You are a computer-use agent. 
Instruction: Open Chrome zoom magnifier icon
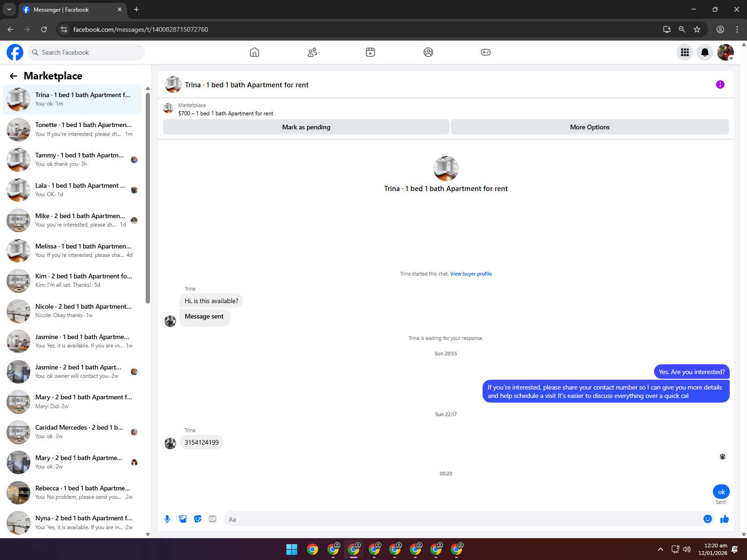coord(682,29)
